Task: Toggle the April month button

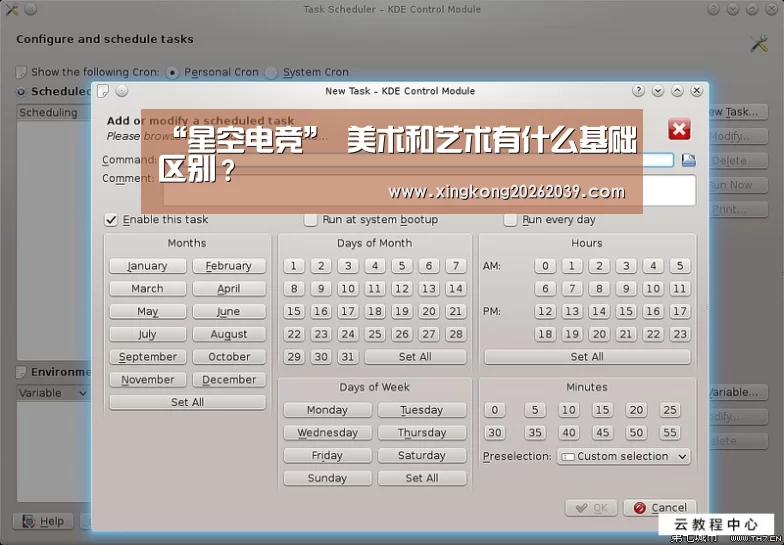Action: click(229, 289)
